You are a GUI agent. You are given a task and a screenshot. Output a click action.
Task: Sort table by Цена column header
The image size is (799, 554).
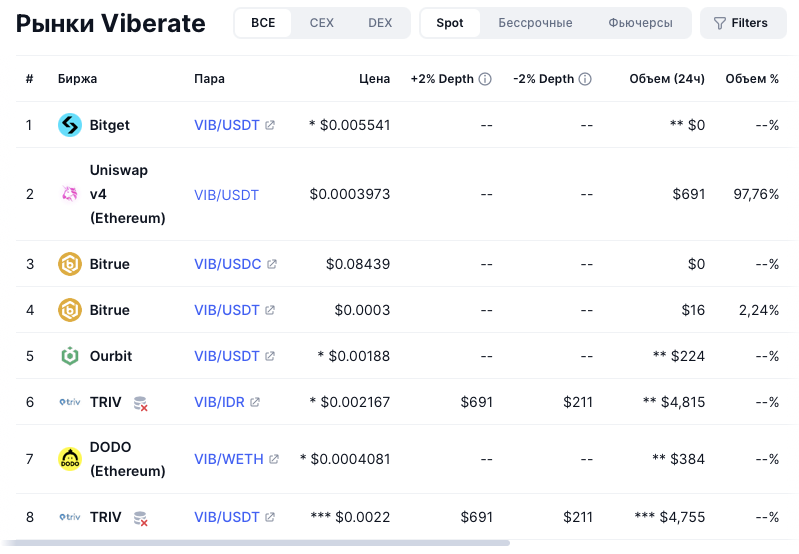pos(375,79)
